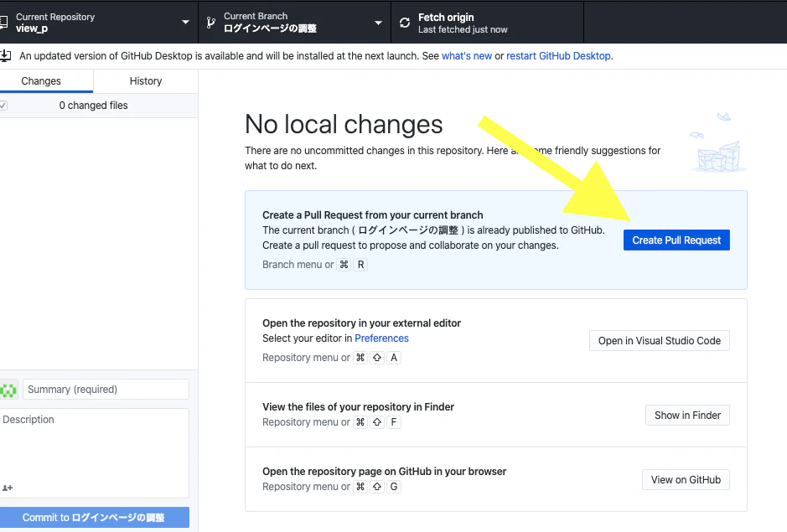Open the what's new link
The width and height of the screenshot is (787, 532).
[467, 56]
